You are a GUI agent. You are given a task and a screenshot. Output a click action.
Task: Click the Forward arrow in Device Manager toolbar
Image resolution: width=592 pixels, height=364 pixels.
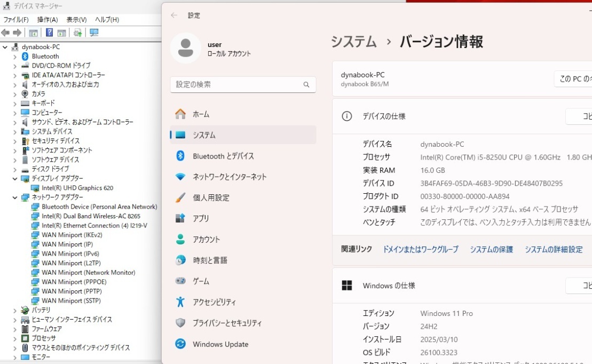(x=17, y=33)
